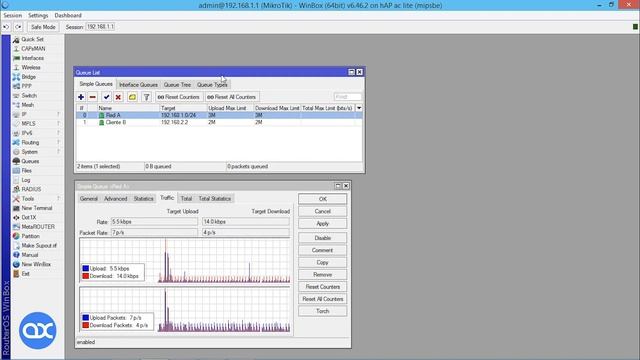Screen dimensions: 640x360
Task: Click the Apply button
Action: 322,223
